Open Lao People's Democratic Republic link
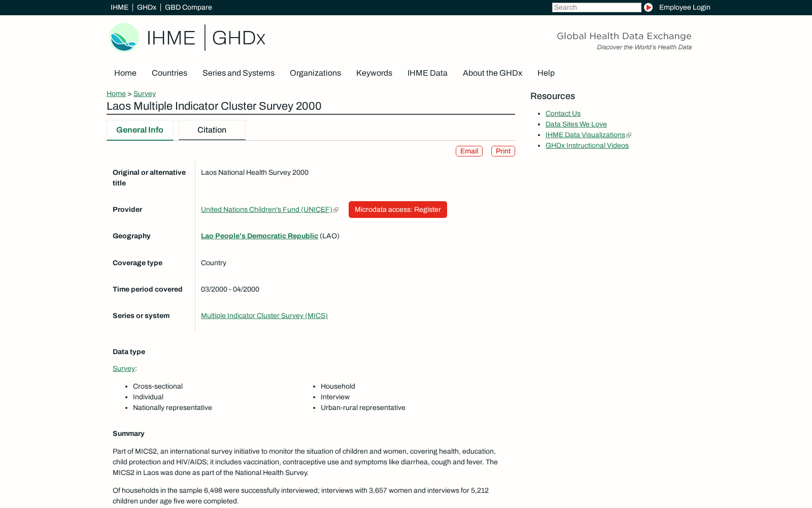This screenshot has width=812, height=508. coord(259,236)
